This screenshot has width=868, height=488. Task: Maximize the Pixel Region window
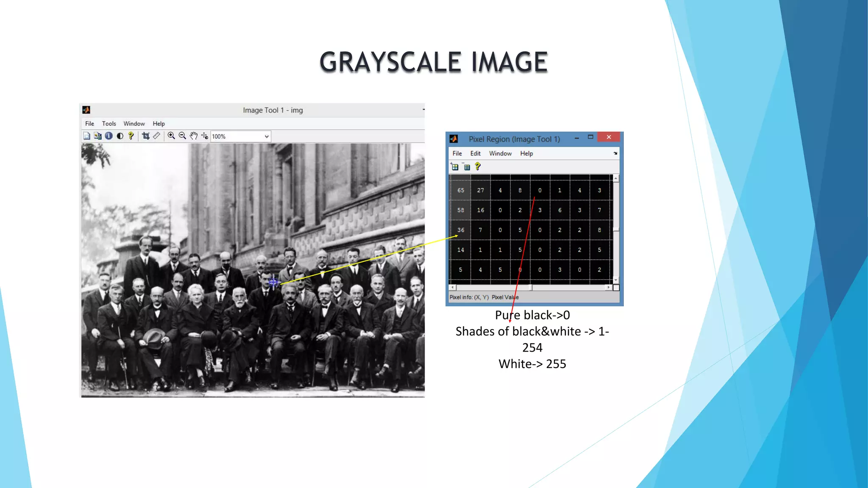point(590,137)
